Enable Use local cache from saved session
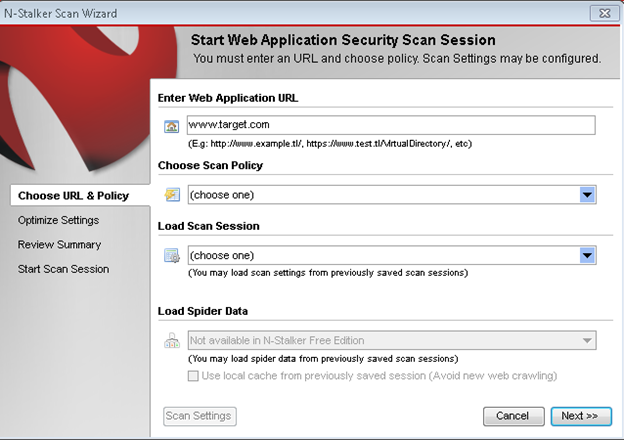The height and width of the screenshot is (440, 624). 195,376
